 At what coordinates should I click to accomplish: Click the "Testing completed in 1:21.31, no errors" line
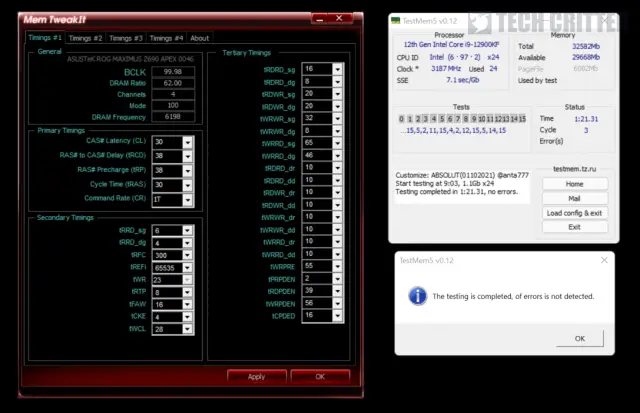pyautogui.click(x=456, y=191)
